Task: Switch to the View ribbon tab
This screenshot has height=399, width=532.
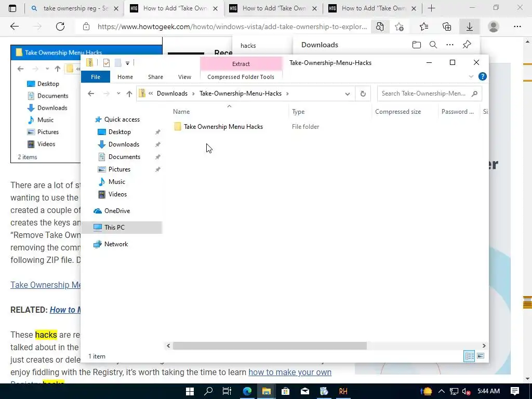Action: point(184,77)
